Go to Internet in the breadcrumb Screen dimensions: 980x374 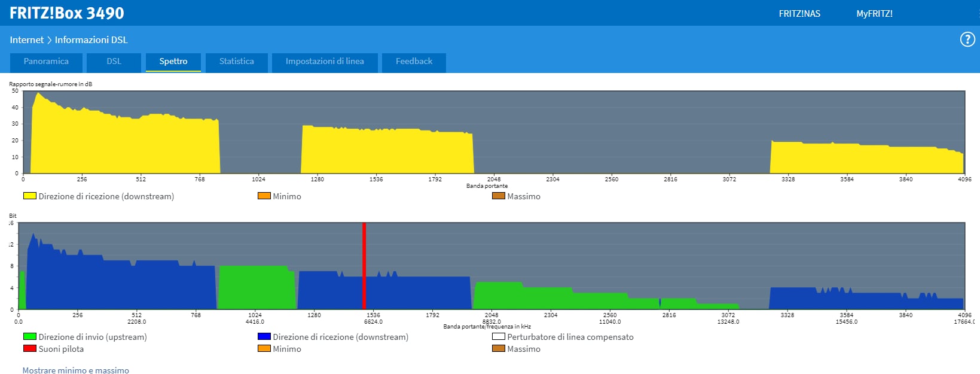tap(26, 40)
